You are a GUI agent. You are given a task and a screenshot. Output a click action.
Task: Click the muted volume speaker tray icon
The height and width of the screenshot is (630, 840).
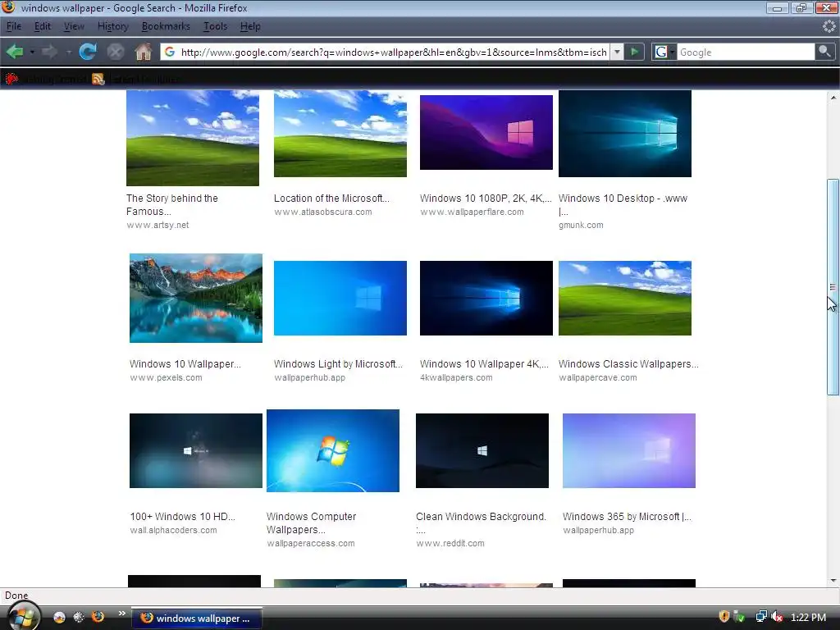[x=778, y=617]
